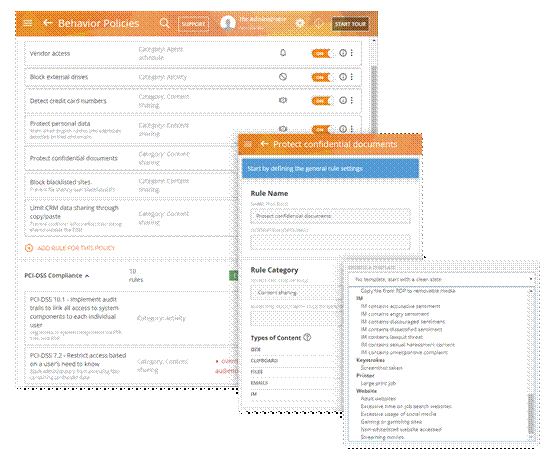
Task: Click the bell icon on Vendor access rule
Action: tap(283, 53)
